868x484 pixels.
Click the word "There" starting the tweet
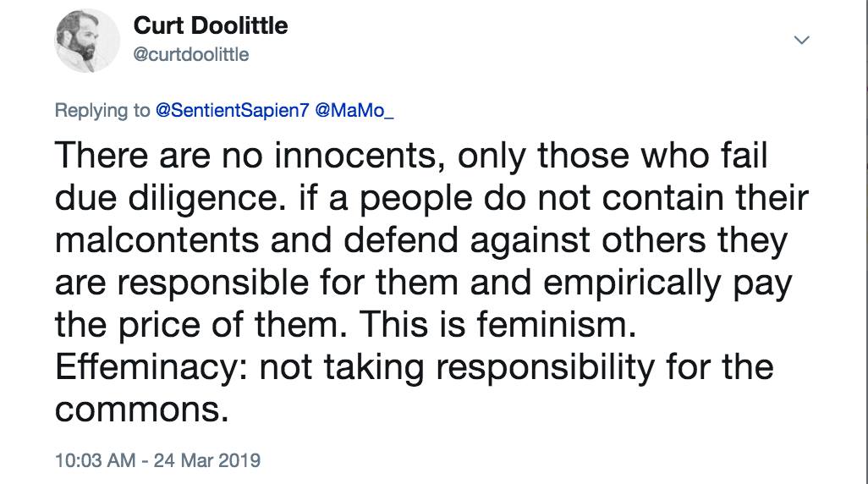102,157
